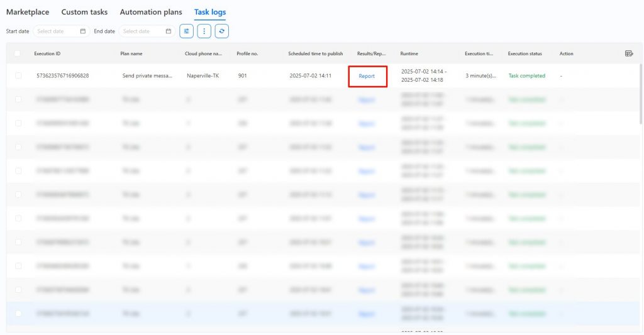Click the Execution ID column header
The image size is (644, 335).
(x=47, y=53)
